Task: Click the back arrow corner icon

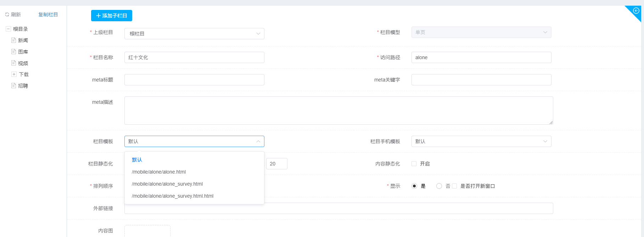Action: click(x=636, y=11)
